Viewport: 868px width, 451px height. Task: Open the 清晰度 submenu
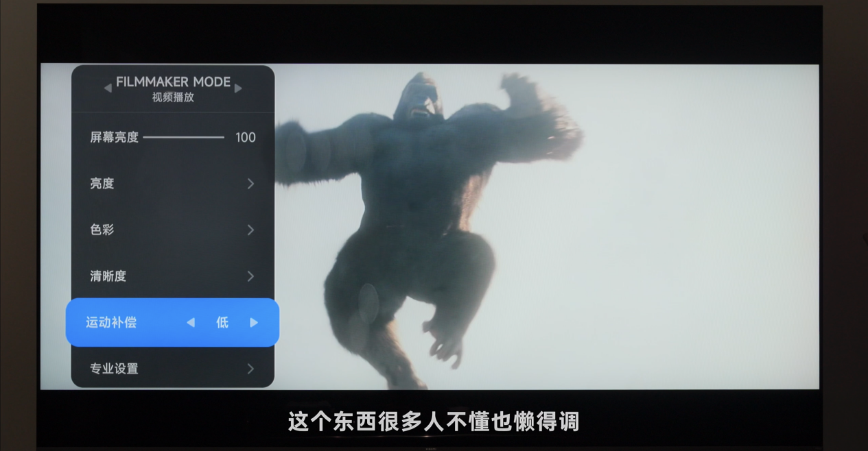point(172,276)
